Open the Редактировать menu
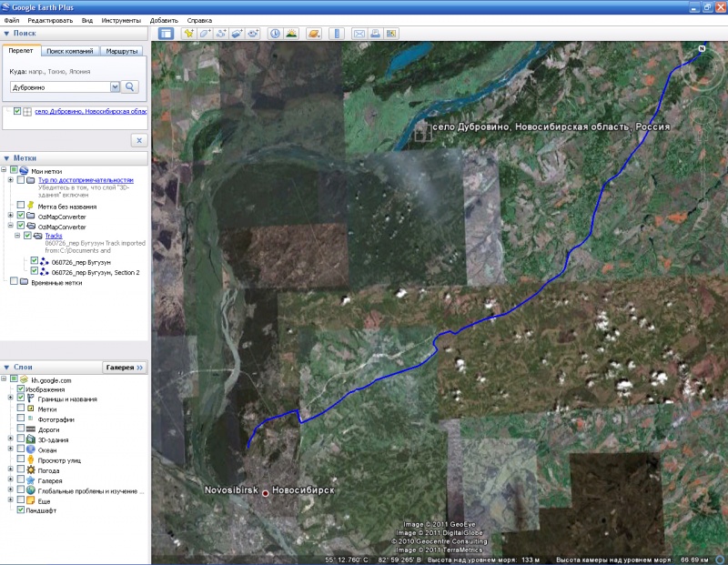This screenshot has width=728, height=565. click(50, 20)
